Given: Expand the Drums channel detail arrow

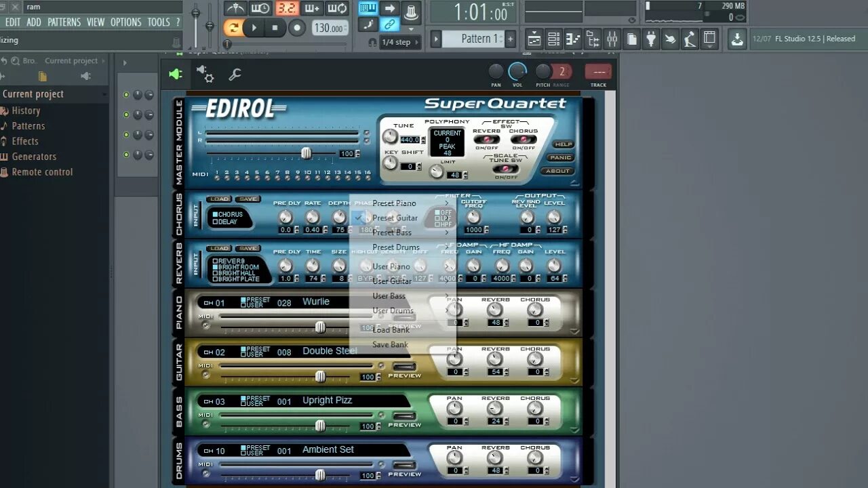Looking at the screenshot, I should tap(575, 480).
